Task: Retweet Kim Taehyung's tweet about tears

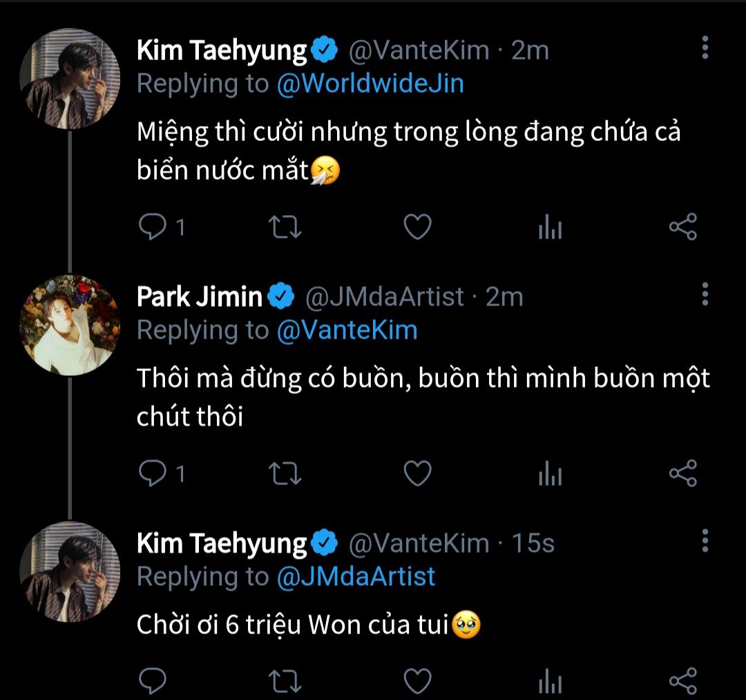Action: [x=284, y=227]
